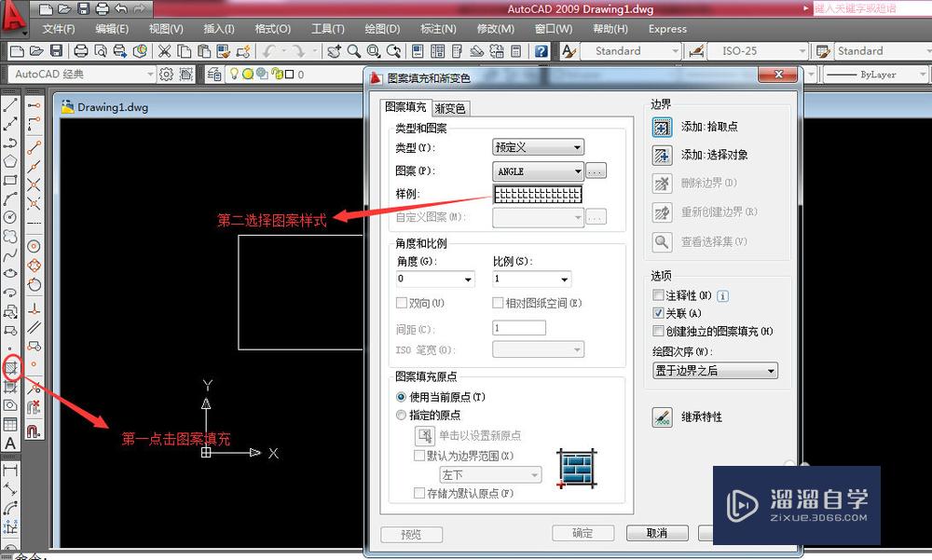Screen dimensions: 932x560
Task: Open Pattern dropdown showing ANGLE
Action: (538, 171)
